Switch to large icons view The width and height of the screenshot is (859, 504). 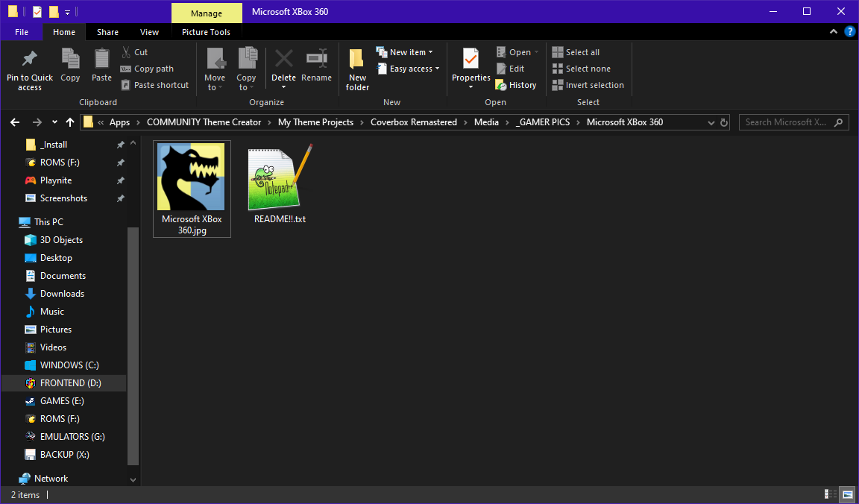848,495
